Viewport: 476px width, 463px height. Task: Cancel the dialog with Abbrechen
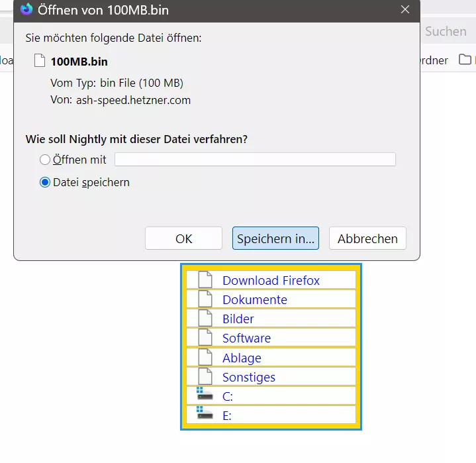pyautogui.click(x=367, y=238)
